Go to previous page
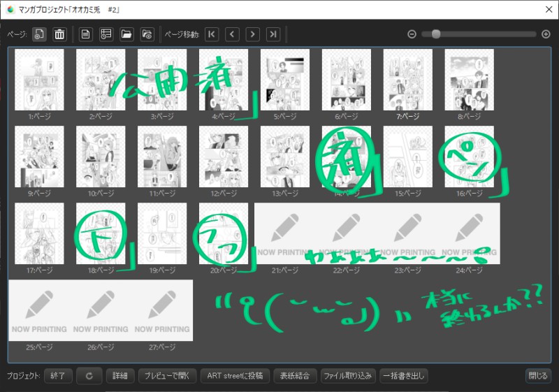The width and height of the screenshot is (559, 392). click(232, 34)
